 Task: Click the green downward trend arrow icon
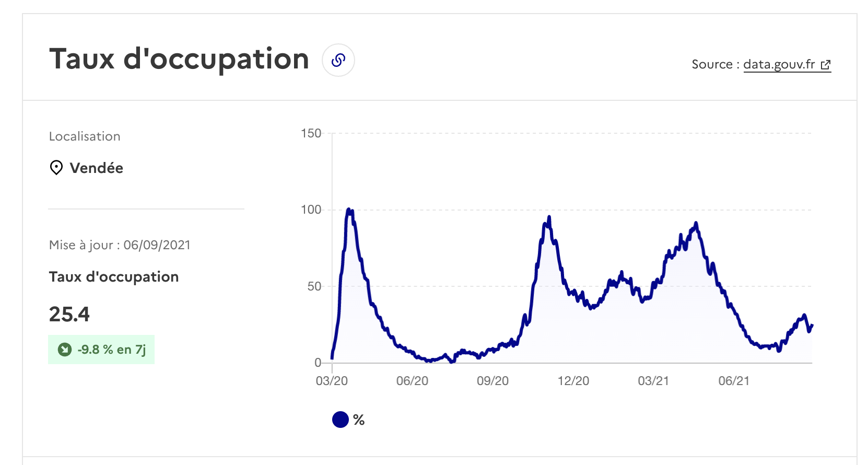(65, 349)
